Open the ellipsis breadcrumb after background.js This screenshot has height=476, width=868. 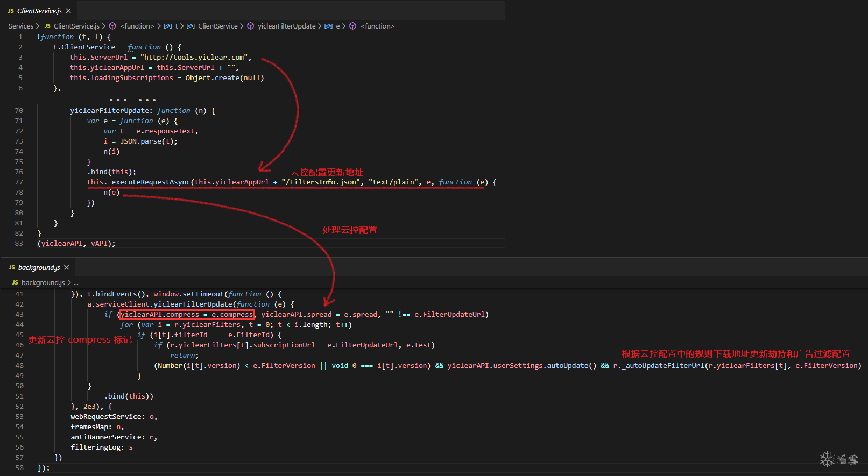pos(76,283)
